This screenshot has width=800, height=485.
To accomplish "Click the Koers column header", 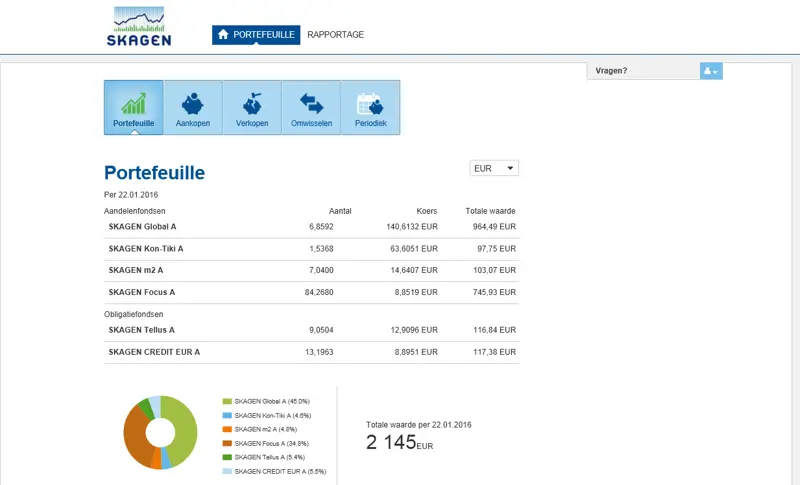I will tap(427, 211).
